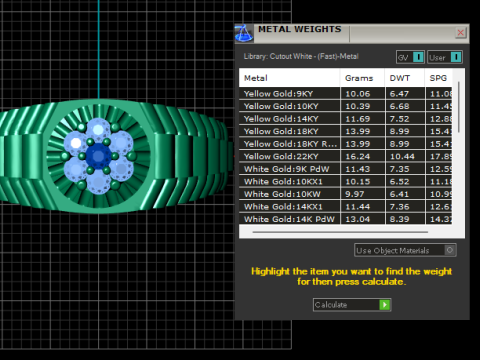
Task: Click the 10.06 grams cell
Action: pyautogui.click(x=362, y=94)
